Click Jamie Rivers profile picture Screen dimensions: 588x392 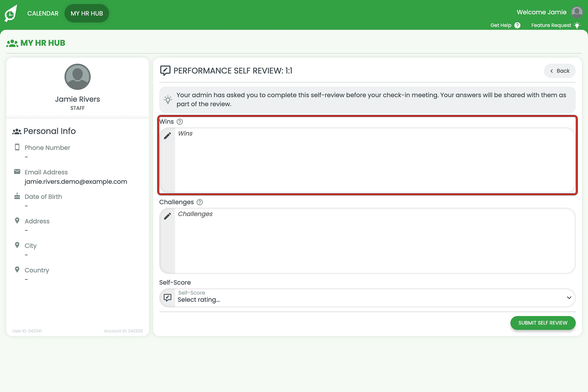[x=77, y=77]
